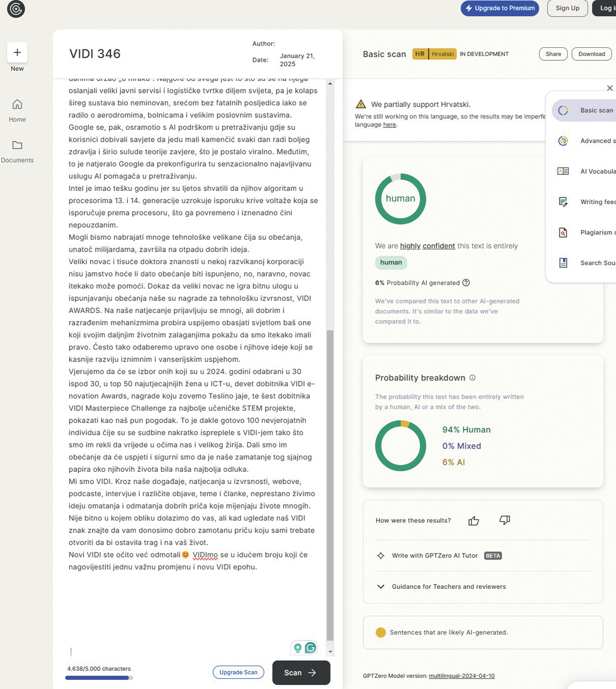Click the New document plus icon
This screenshot has height=689, width=616.
(17, 53)
